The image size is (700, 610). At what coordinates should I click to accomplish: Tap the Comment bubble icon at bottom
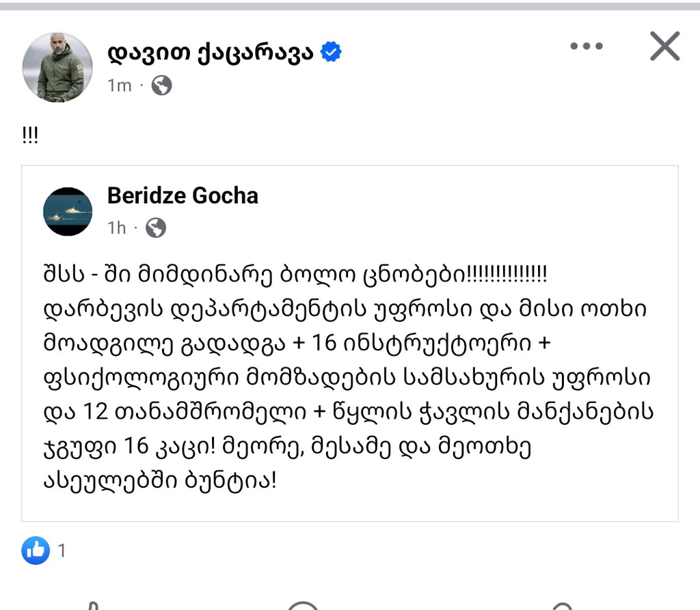pos(303,605)
